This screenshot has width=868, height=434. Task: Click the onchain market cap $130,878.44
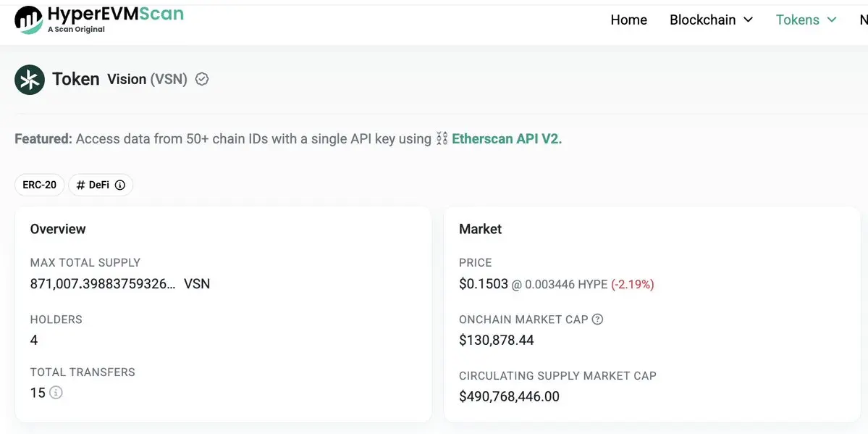point(497,341)
